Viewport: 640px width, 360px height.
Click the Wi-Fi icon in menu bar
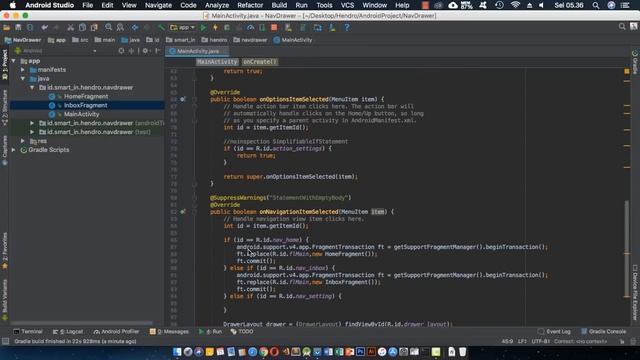[x=516, y=5]
